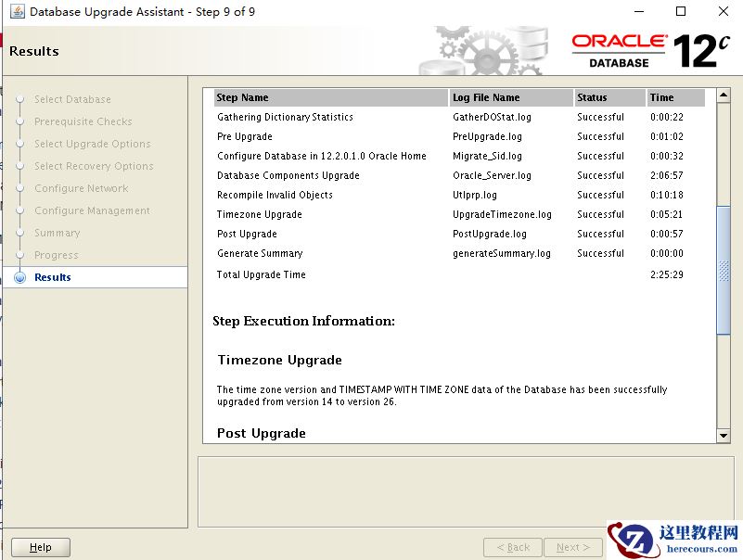Select Generate Summary step name

pos(260,253)
